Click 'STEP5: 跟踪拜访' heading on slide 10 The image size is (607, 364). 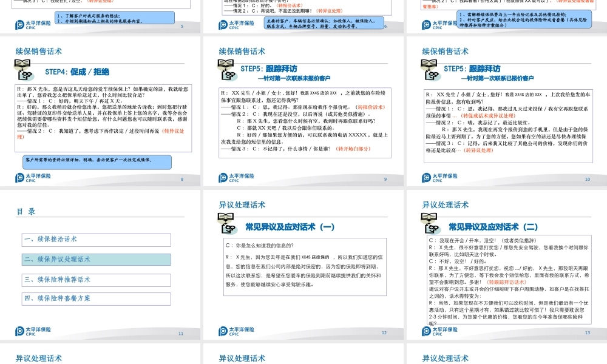[x=472, y=69]
